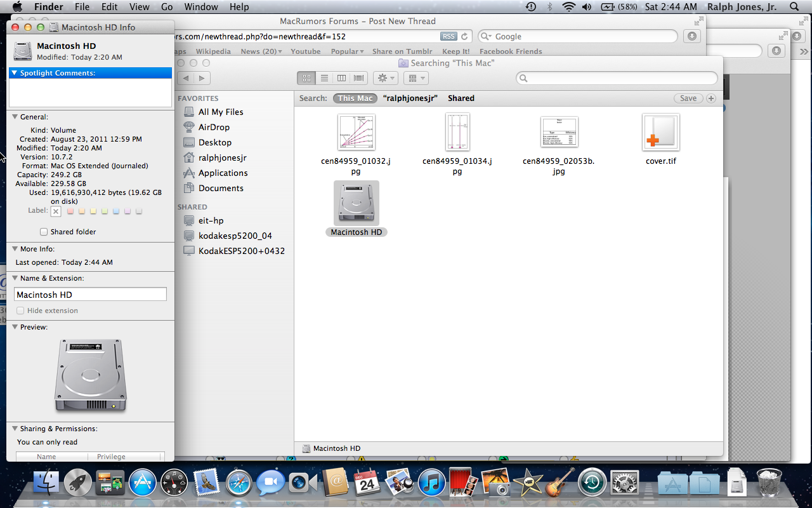812x508 pixels.
Task: Open the Go menu
Action: click(167, 7)
